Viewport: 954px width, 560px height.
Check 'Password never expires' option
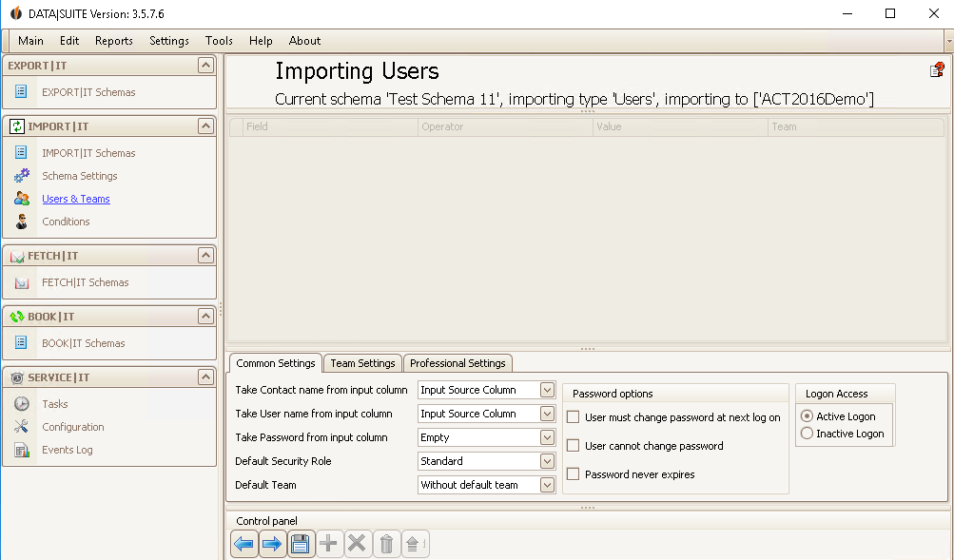[x=574, y=474]
